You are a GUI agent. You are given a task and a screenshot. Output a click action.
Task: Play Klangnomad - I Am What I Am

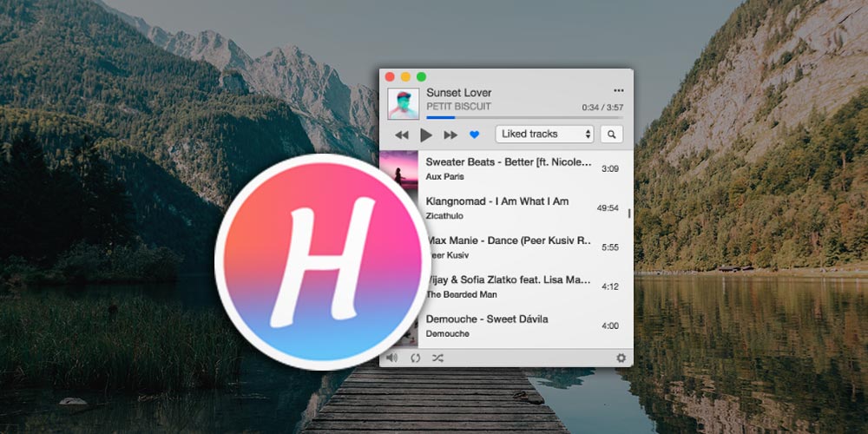coord(497,201)
